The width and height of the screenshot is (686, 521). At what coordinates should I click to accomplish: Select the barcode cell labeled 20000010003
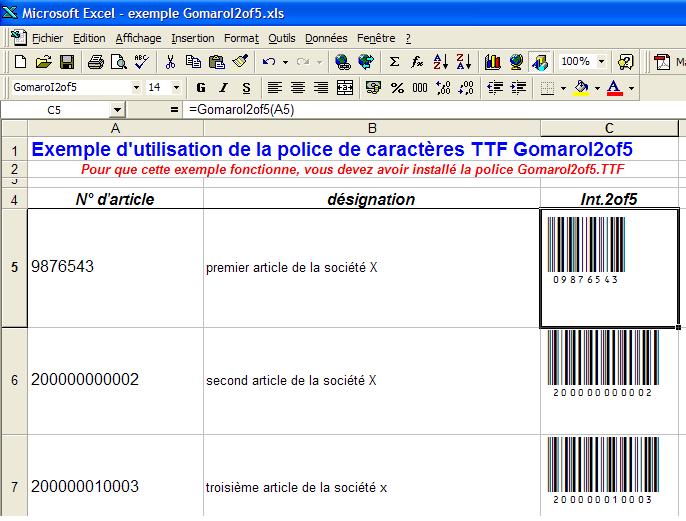pyautogui.click(x=609, y=475)
